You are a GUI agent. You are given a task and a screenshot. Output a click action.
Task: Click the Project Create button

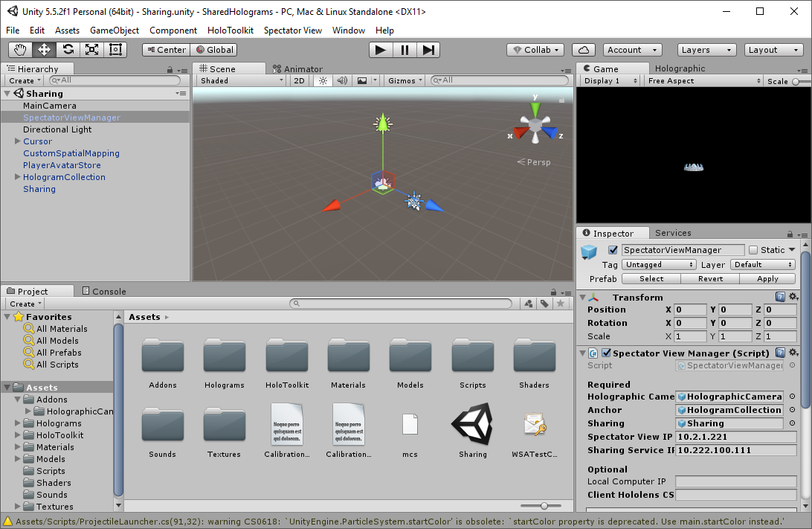click(25, 304)
